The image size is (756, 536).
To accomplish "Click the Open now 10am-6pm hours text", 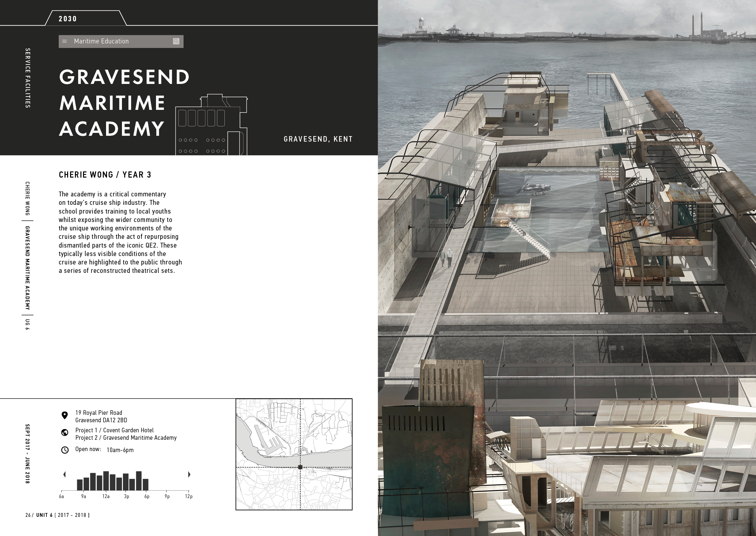I will point(104,449).
